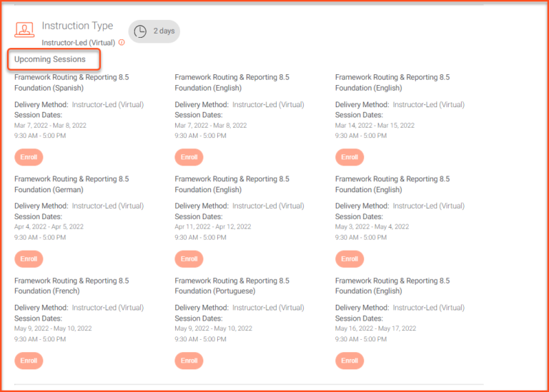Click the clock icon in the 2 days badge

[x=141, y=31]
